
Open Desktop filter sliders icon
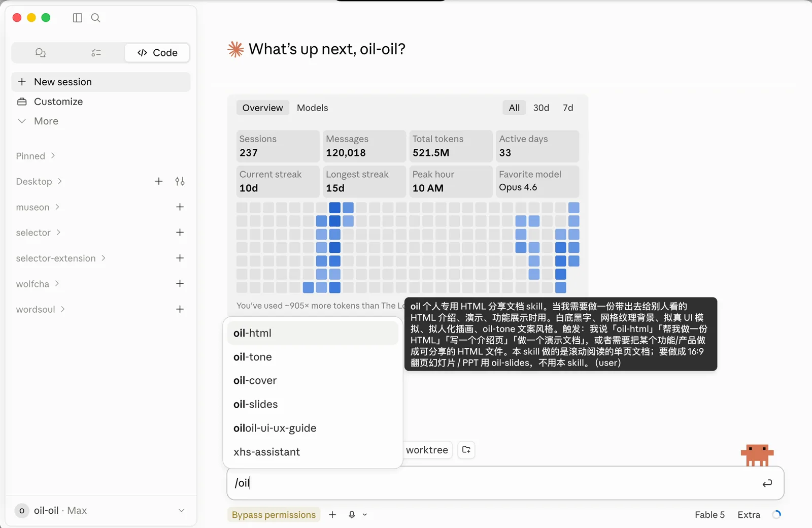180,181
